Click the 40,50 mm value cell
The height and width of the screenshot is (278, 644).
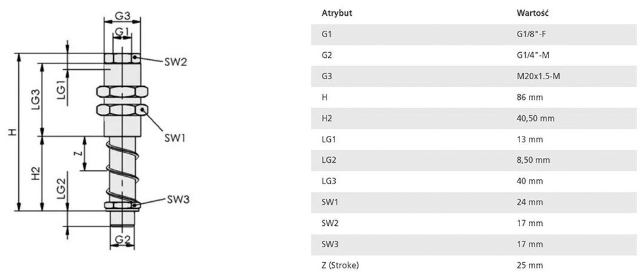535,118
